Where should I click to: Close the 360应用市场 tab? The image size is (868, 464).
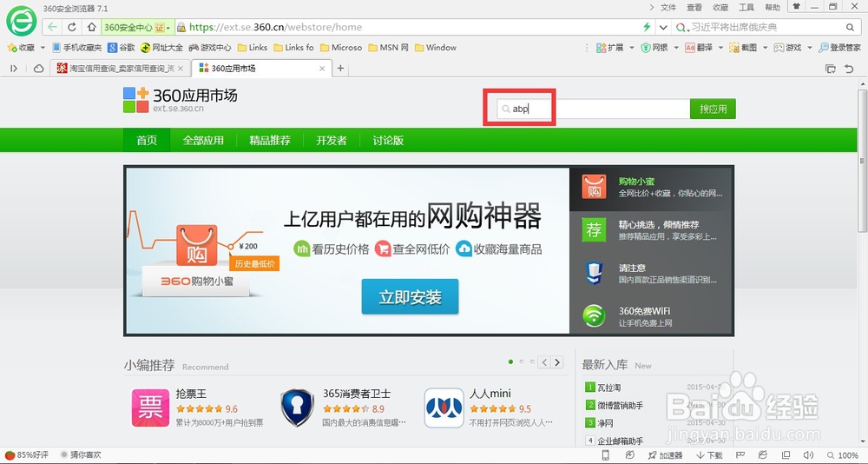point(322,68)
